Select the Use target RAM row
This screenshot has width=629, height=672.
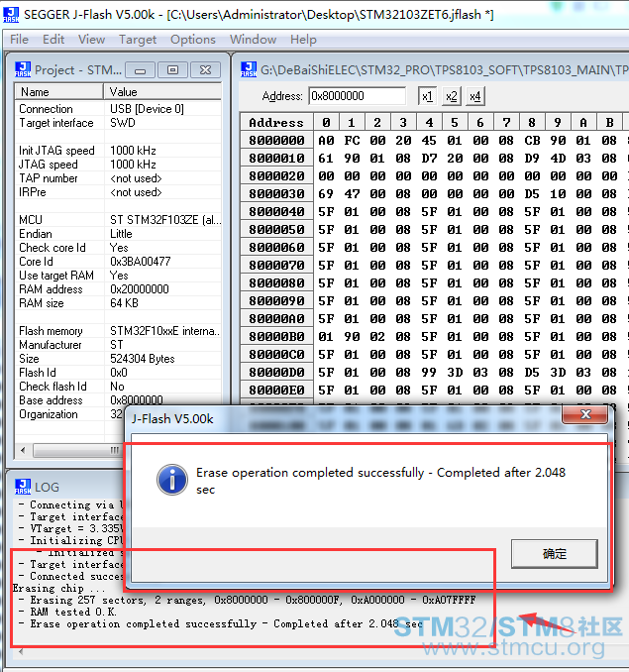(x=119, y=276)
